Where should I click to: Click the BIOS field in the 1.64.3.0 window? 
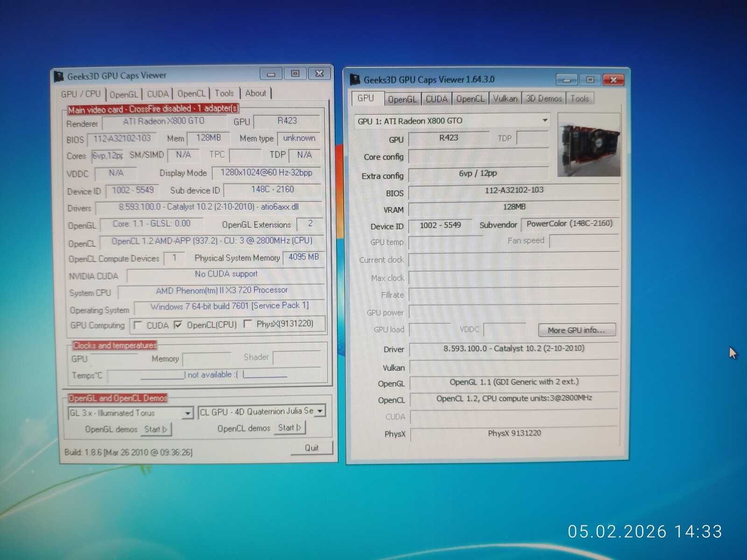(x=514, y=190)
